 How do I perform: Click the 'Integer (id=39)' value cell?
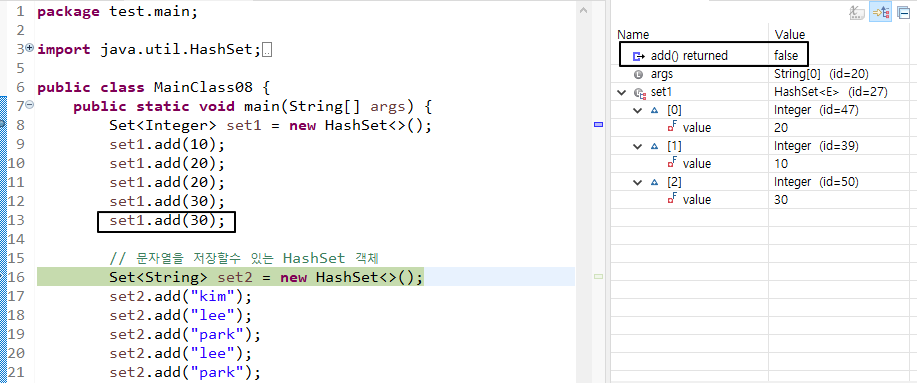pyautogui.click(x=816, y=146)
